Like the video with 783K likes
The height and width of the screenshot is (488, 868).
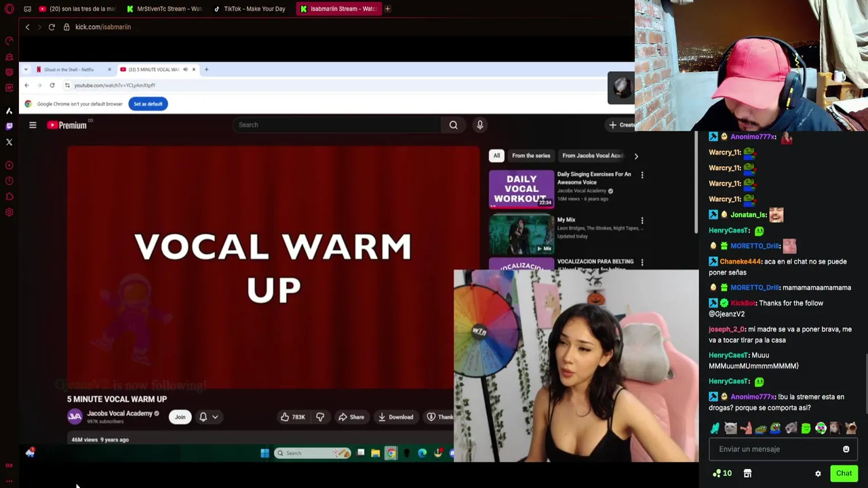pos(293,417)
